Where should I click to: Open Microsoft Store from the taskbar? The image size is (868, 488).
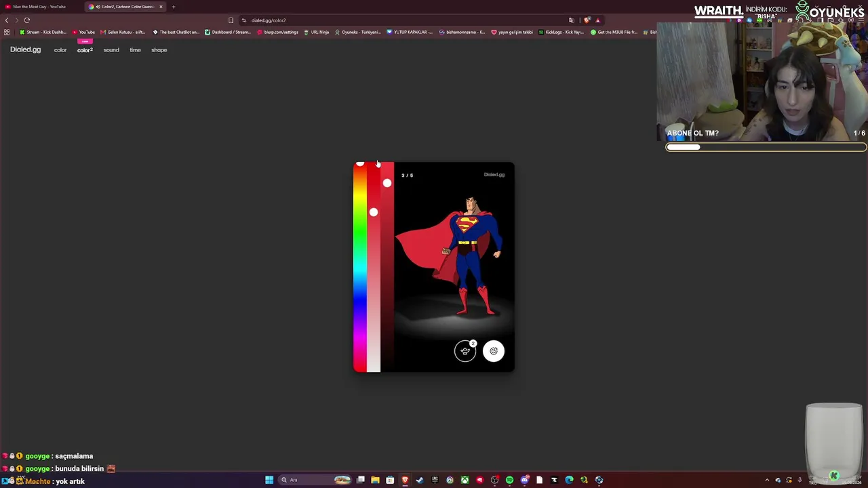pos(390,480)
